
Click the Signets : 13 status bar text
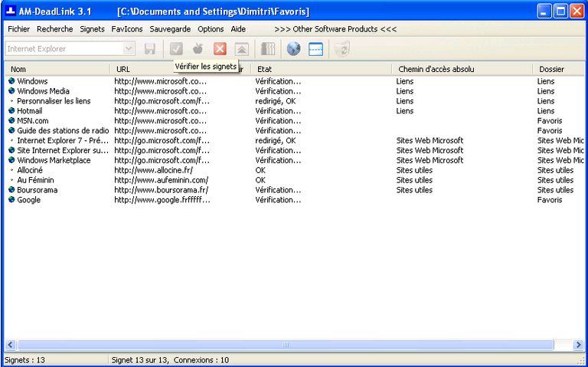24,360
